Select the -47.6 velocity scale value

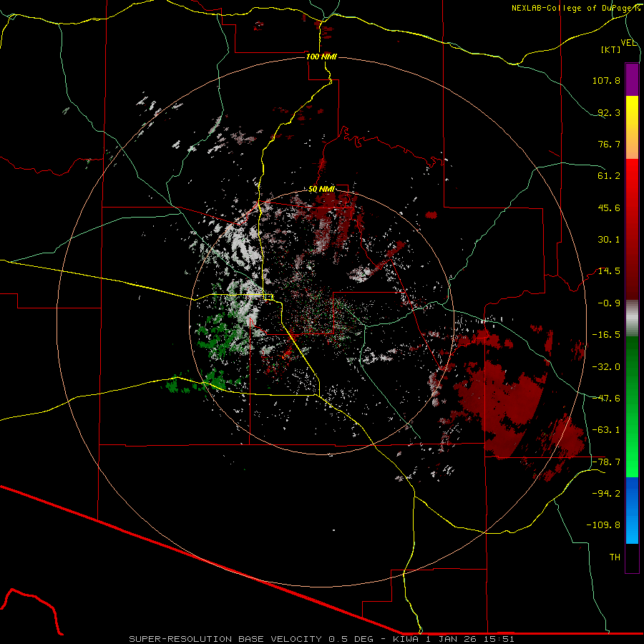[606, 399]
